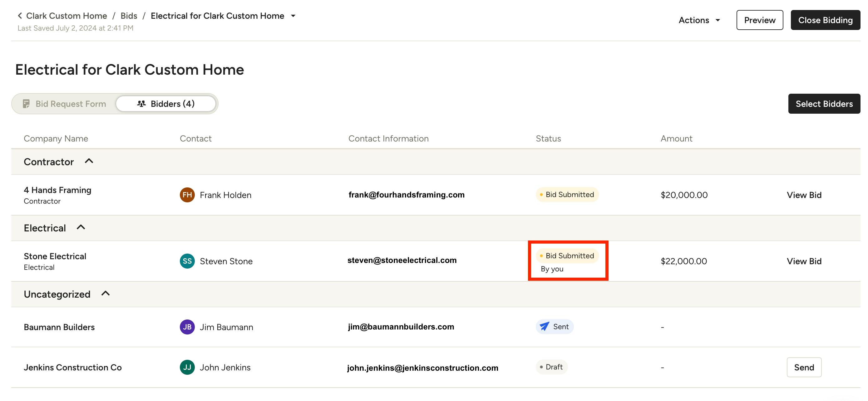The width and height of the screenshot is (868, 401).
Task: Switch to Bid Request Form tab
Action: [x=64, y=104]
